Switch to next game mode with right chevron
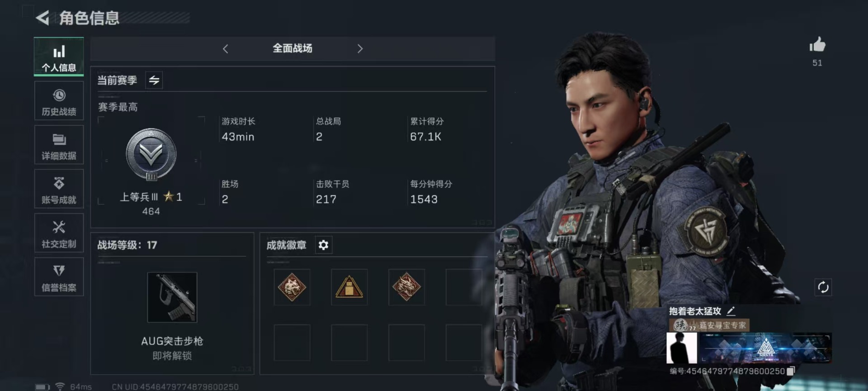 pos(360,48)
